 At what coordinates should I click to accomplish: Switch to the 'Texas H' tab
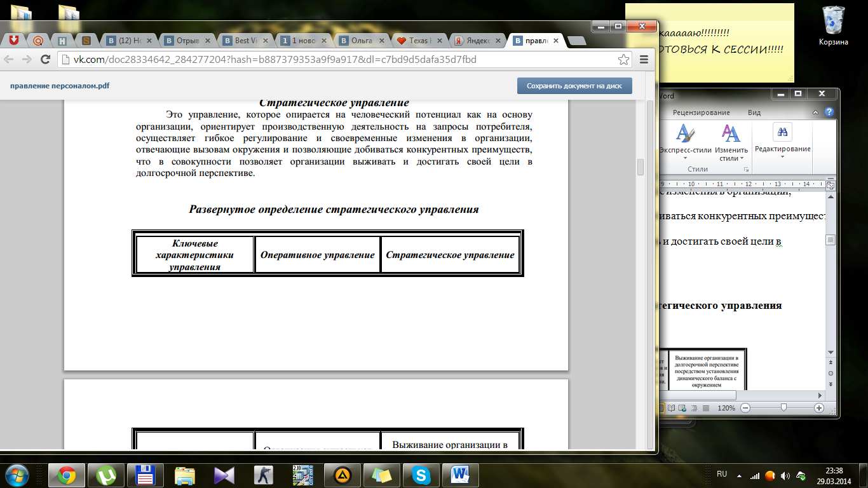click(419, 41)
